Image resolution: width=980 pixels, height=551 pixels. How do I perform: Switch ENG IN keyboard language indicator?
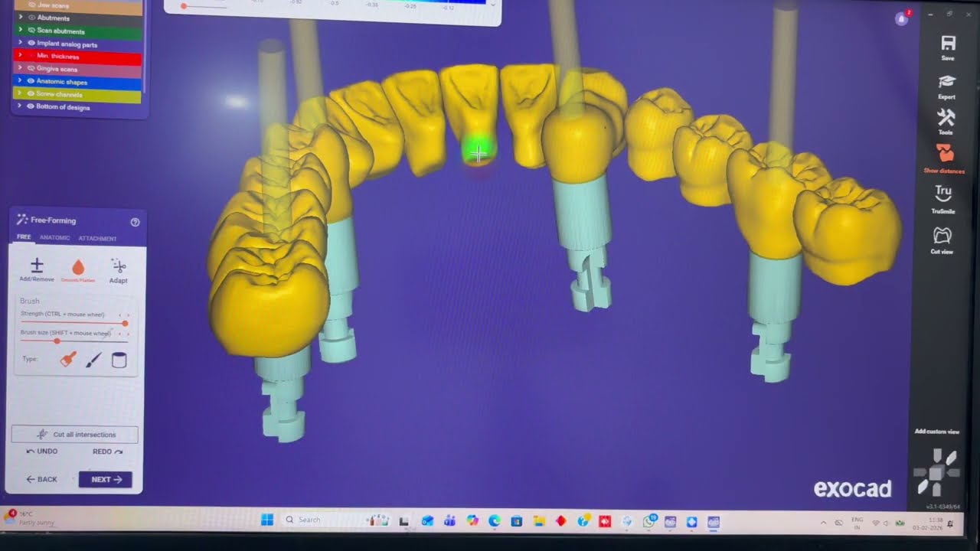pyautogui.click(x=857, y=523)
